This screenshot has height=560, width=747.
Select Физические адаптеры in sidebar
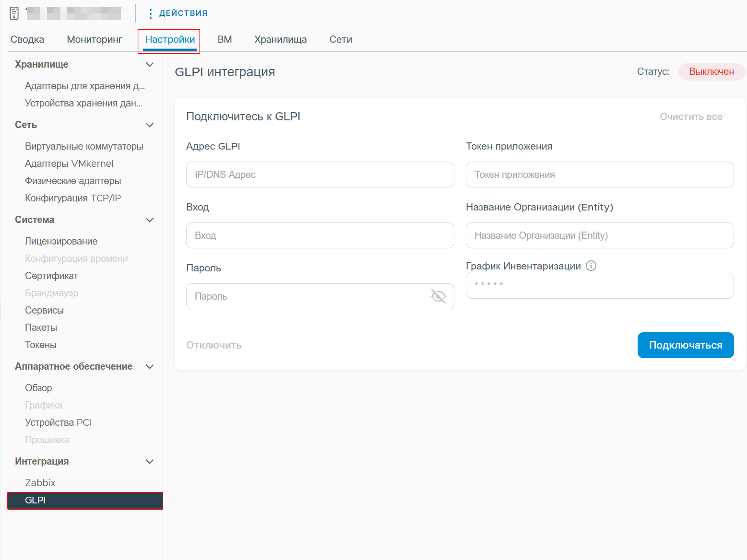tap(73, 181)
